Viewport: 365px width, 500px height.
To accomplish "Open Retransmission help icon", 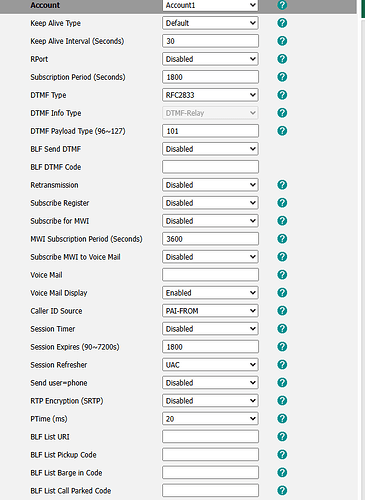I will point(282,185).
